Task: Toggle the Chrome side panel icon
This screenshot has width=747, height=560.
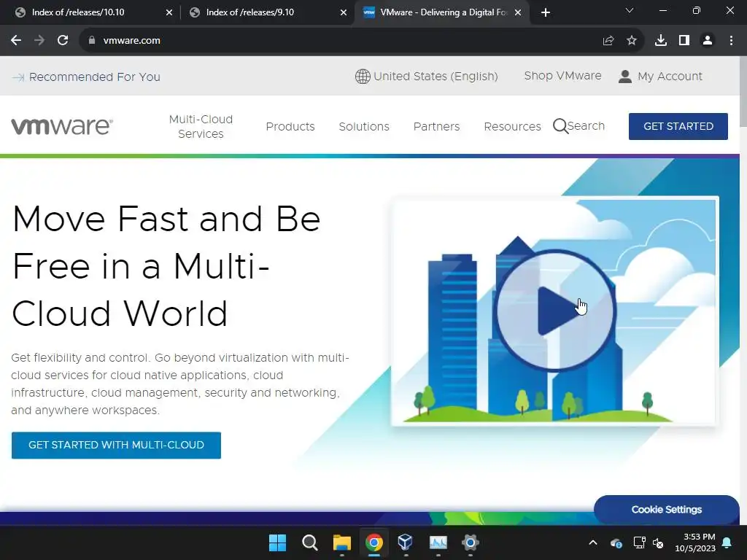Action: pyautogui.click(x=684, y=41)
